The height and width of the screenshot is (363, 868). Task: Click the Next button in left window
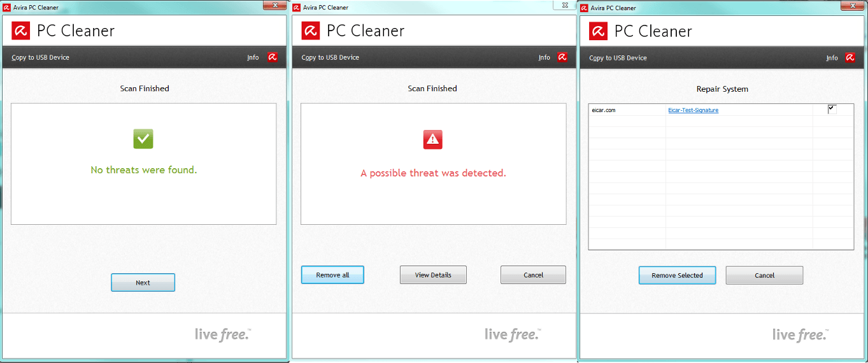click(x=143, y=283)
